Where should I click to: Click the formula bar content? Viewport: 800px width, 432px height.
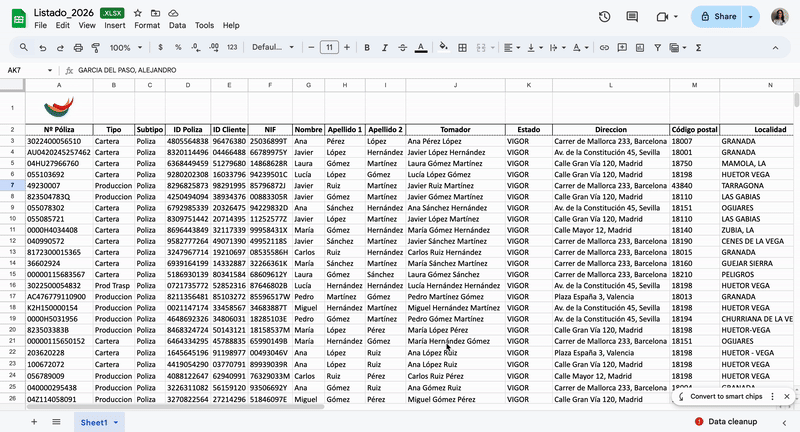(128, 70)
